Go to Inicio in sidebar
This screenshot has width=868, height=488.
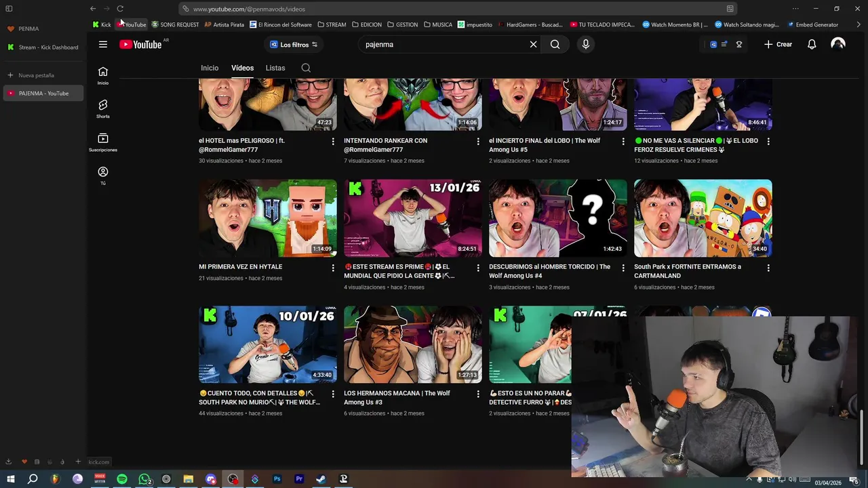tap(103, 75)
